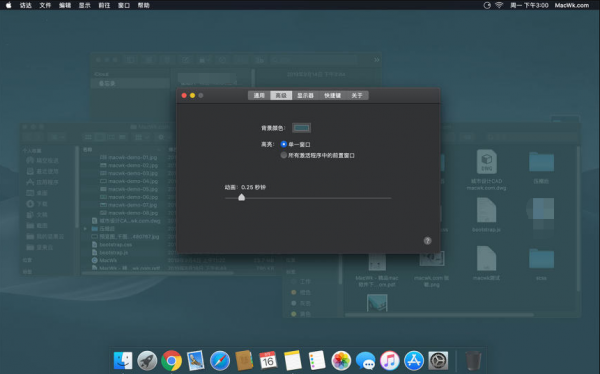Launch iTunes music icon in Dock

pos(390,361)
